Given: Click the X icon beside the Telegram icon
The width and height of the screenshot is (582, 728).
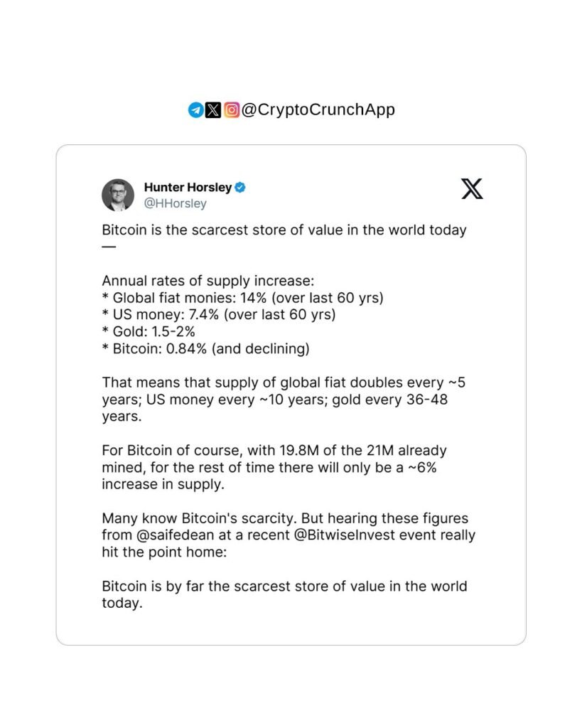Looking at the screenshot, I should 213,110.
